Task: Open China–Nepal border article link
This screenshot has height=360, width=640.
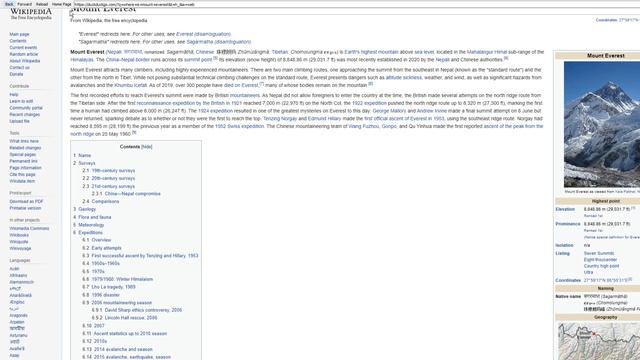Action: [128, 60]
